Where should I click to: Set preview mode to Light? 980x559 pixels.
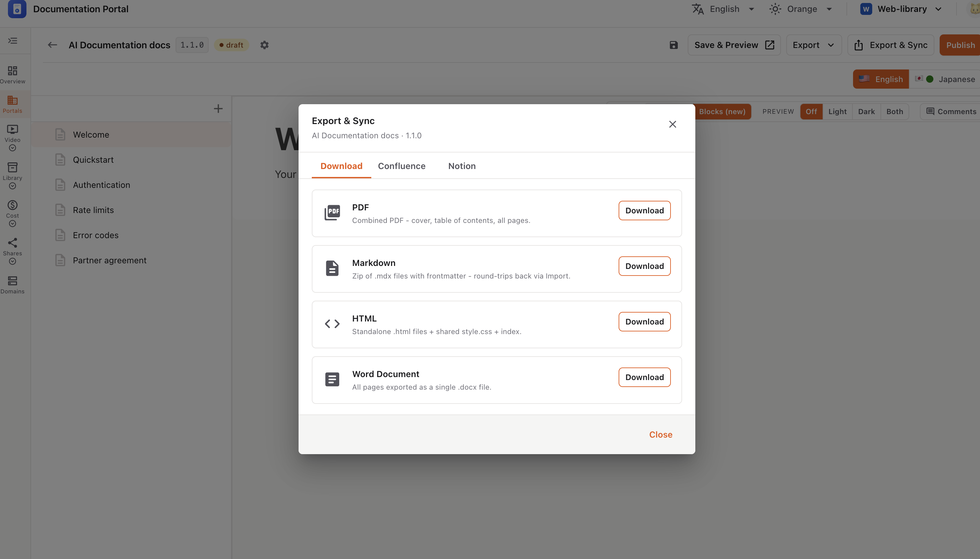tap(837, 111)
